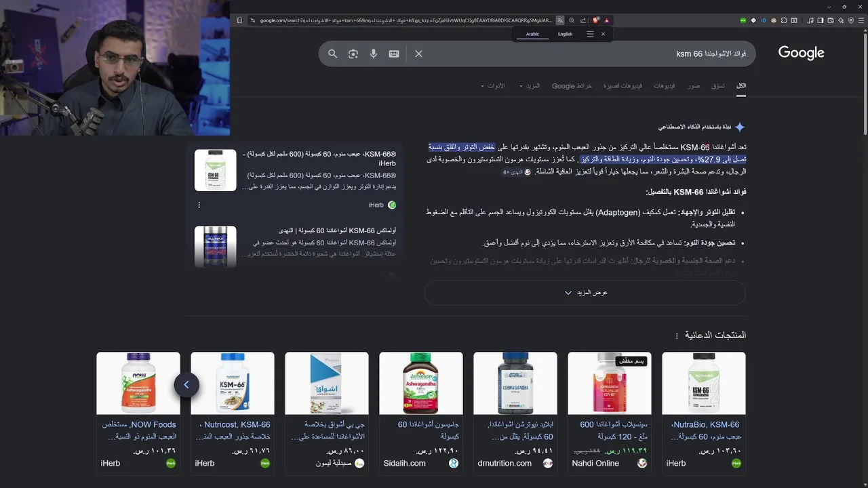Click the webcam video overlay thumbnail
This screenshot has height=488, width=868.
tap(115, 68)
